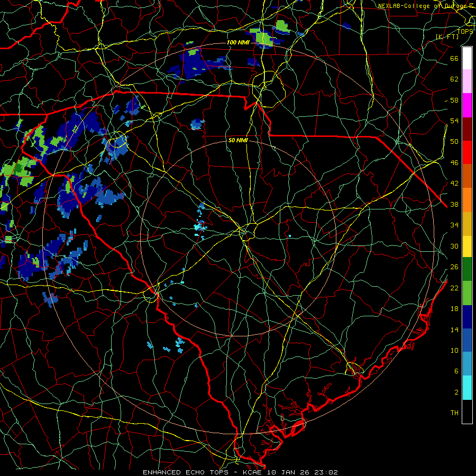Click the 66 legend value
The height and width of the screenshot is (476, 476).
[454, 58]
